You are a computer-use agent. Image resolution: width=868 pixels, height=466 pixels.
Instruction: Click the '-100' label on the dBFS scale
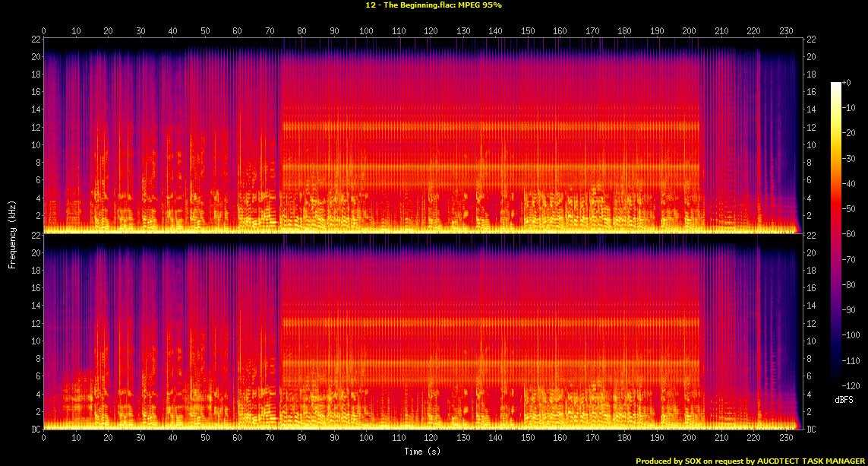(854, 335)
